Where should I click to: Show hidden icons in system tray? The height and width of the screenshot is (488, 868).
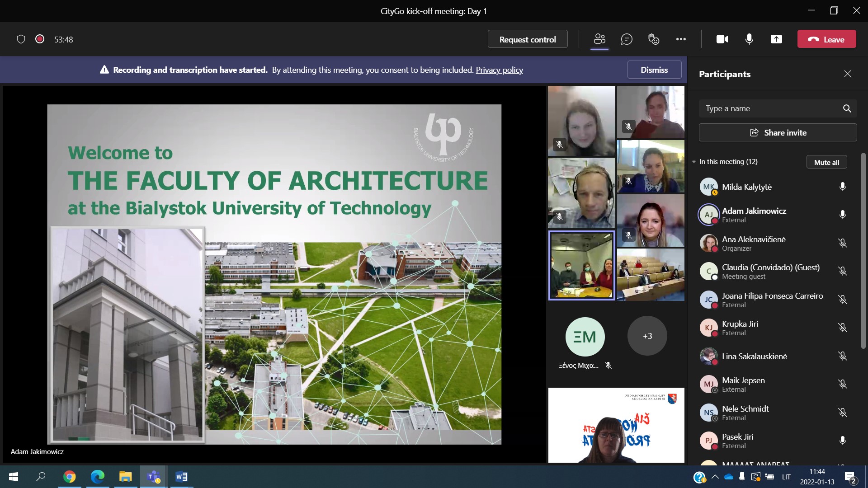715,477
